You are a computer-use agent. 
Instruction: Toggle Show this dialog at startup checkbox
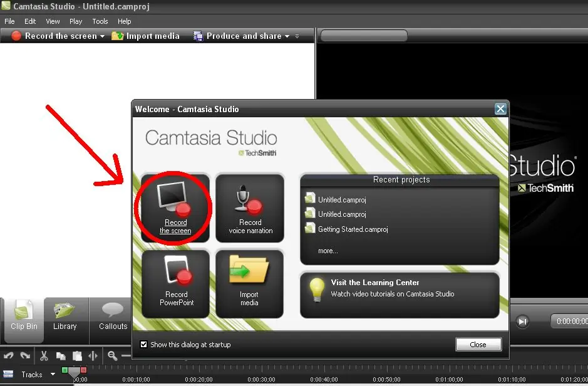(x=143, y=345)
